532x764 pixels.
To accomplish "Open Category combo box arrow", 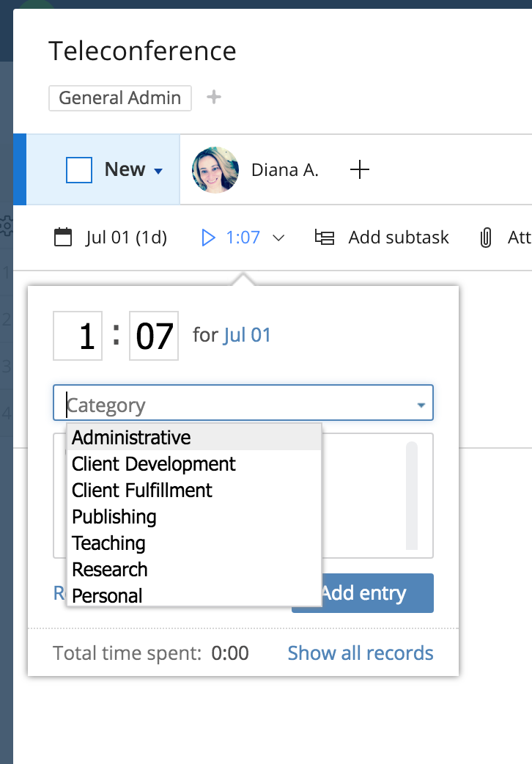I will click(x=421, y=405).
